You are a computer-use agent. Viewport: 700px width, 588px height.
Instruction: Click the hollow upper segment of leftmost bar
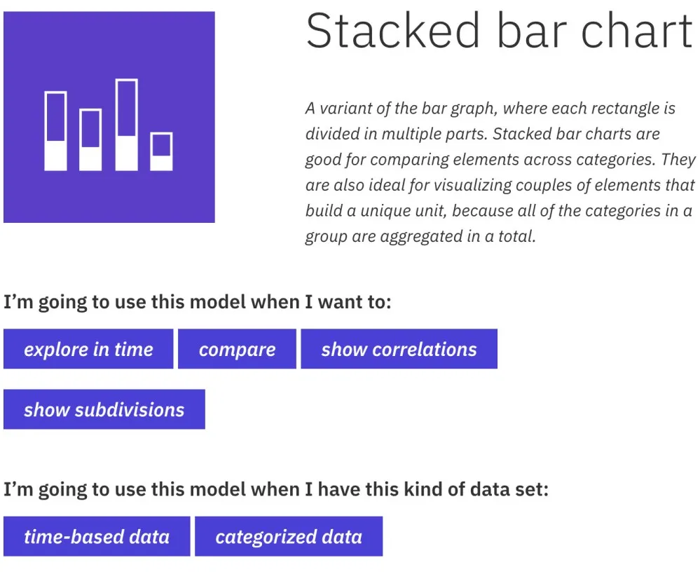55,116
